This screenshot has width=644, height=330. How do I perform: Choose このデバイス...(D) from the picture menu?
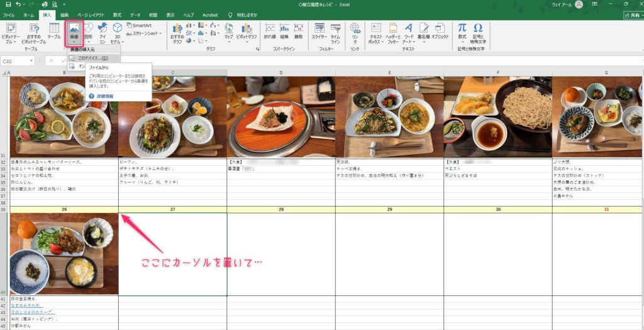coord(92,58)
